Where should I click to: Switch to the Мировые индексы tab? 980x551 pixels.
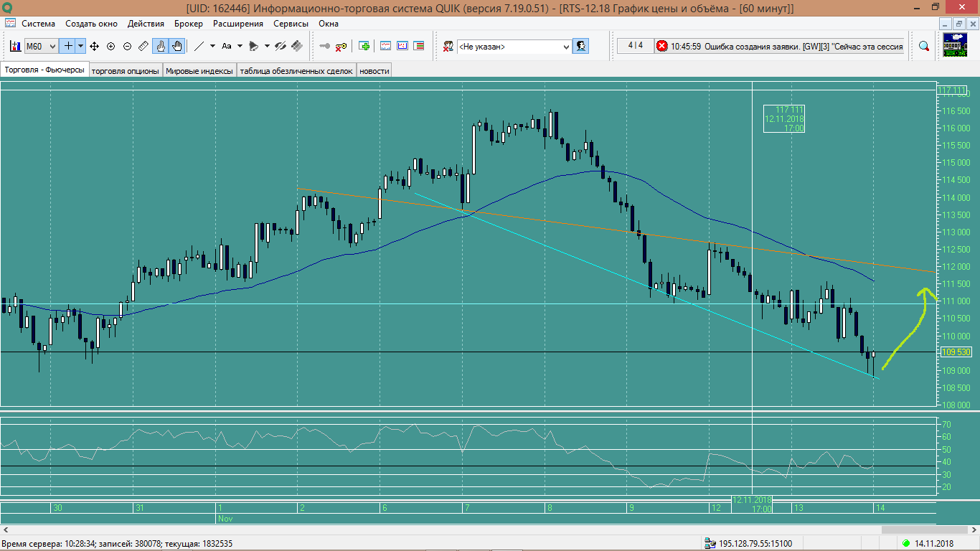[x=199, y=70]
